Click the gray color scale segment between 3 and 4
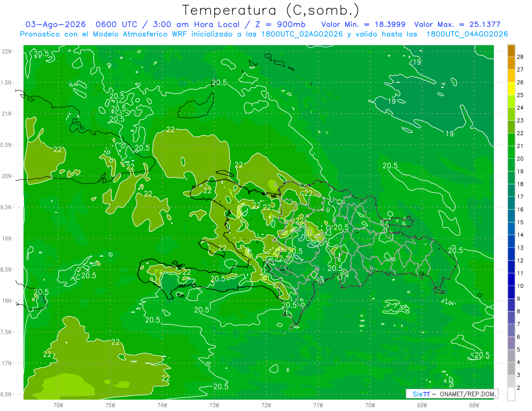Screen dimensions: 532x411 pyautogui.click(x=511, y=368)
